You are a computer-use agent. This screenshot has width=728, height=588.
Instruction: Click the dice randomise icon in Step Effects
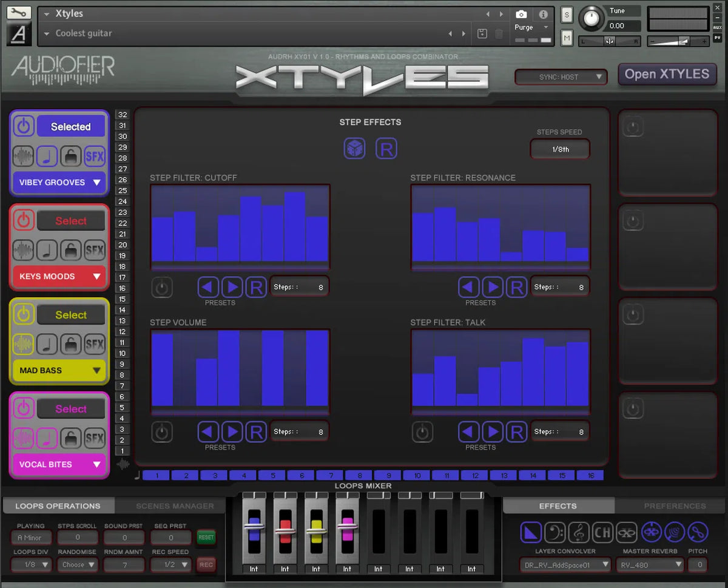click(x=355, y=148)
